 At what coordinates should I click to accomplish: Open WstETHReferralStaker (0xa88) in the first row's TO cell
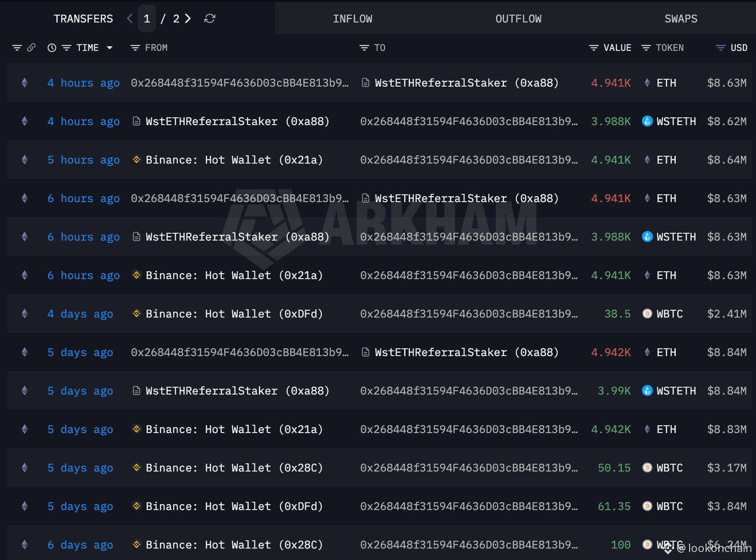(x=466, y=83)
